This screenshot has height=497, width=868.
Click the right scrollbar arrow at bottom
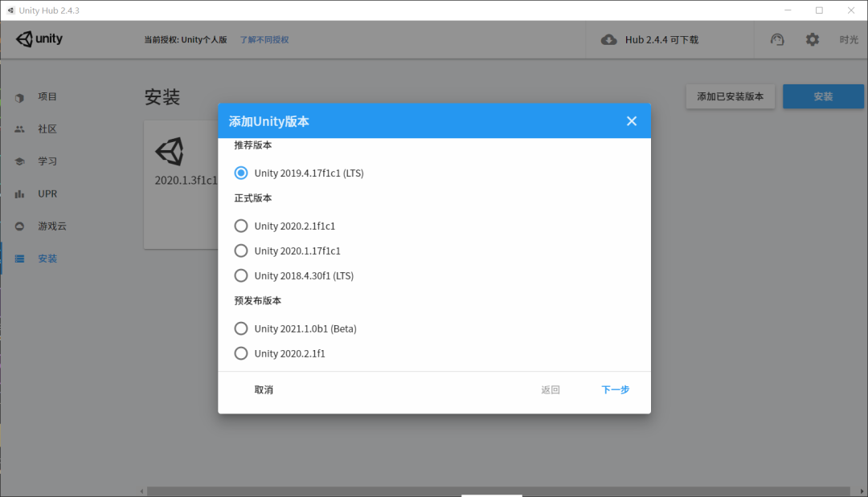(862, 491)
